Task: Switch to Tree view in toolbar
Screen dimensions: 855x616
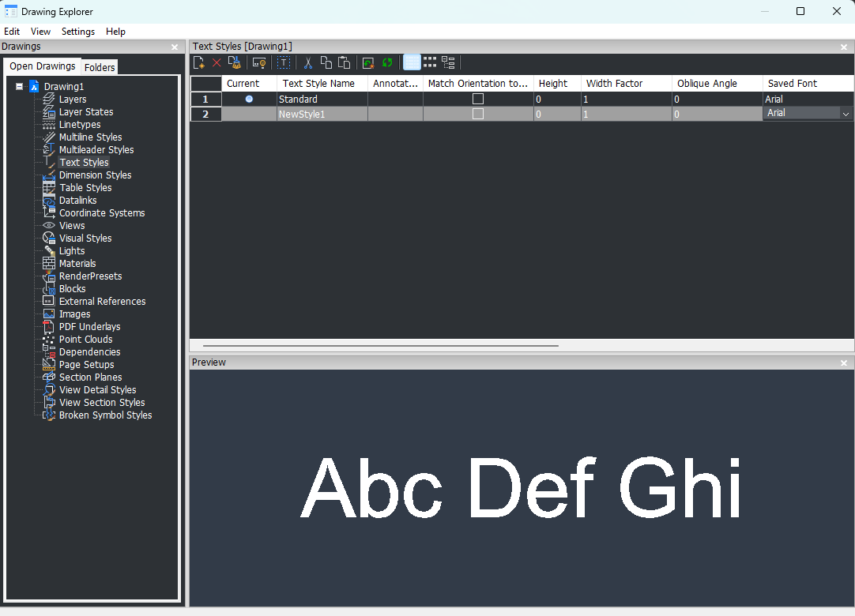Action: tap(448, 62)
